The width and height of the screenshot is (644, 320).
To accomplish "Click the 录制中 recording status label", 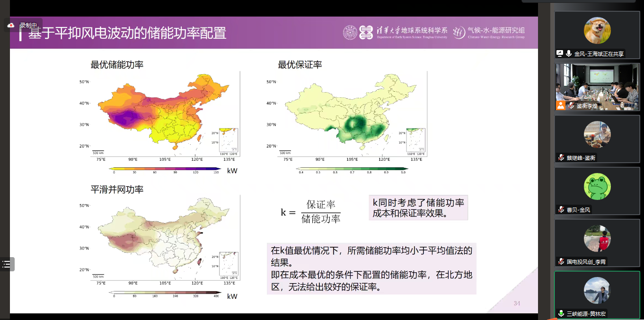I will point(28,25).
